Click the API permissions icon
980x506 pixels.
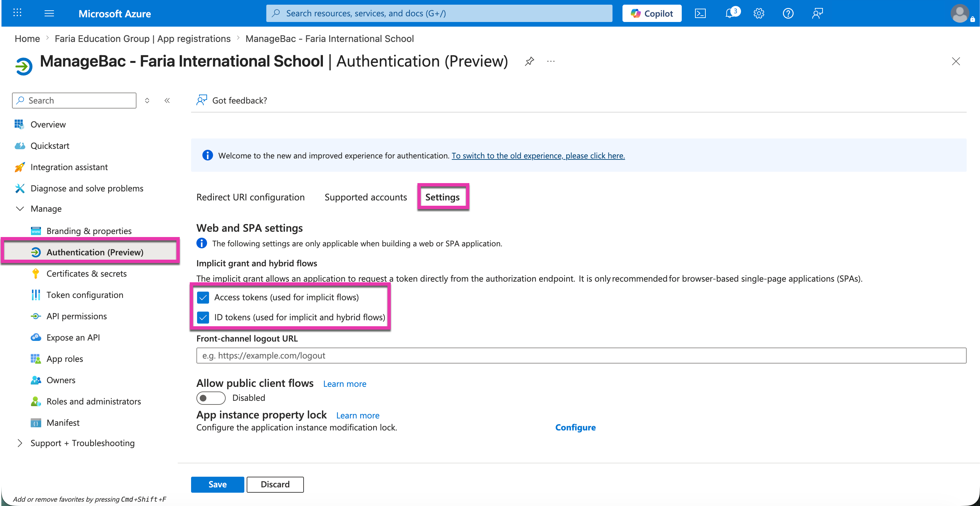[x=36, y=316]
